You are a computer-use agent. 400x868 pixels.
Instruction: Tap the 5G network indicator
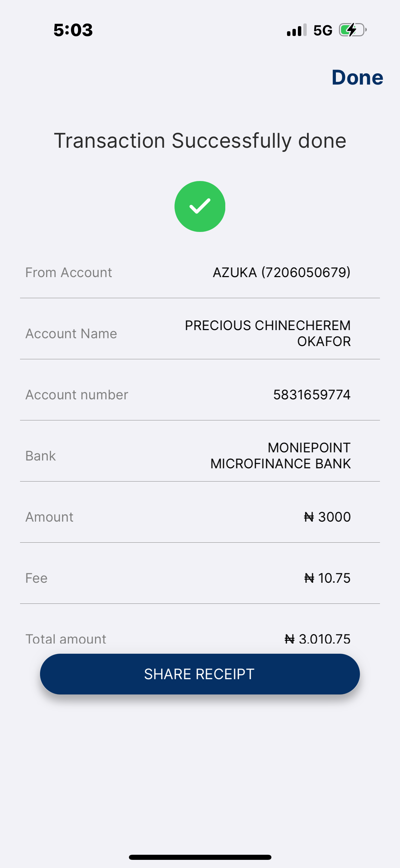click(x=323, y=31)
